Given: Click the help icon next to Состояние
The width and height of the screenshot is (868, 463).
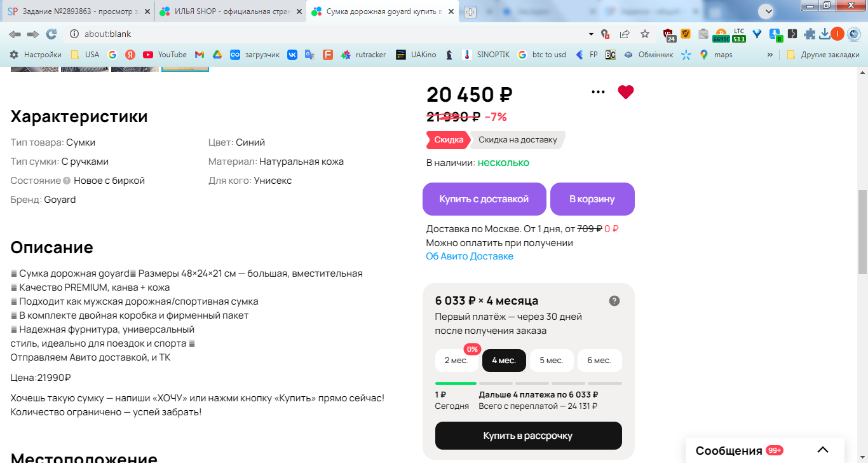Looking at the screenshot, I should click(x=67, y=181).
